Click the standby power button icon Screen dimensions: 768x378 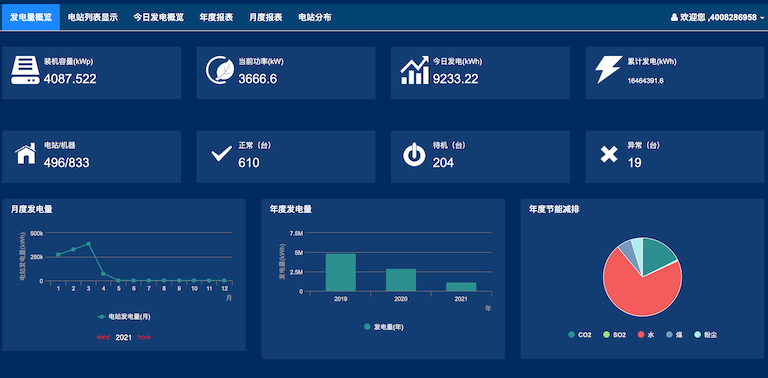pos(414,154)
